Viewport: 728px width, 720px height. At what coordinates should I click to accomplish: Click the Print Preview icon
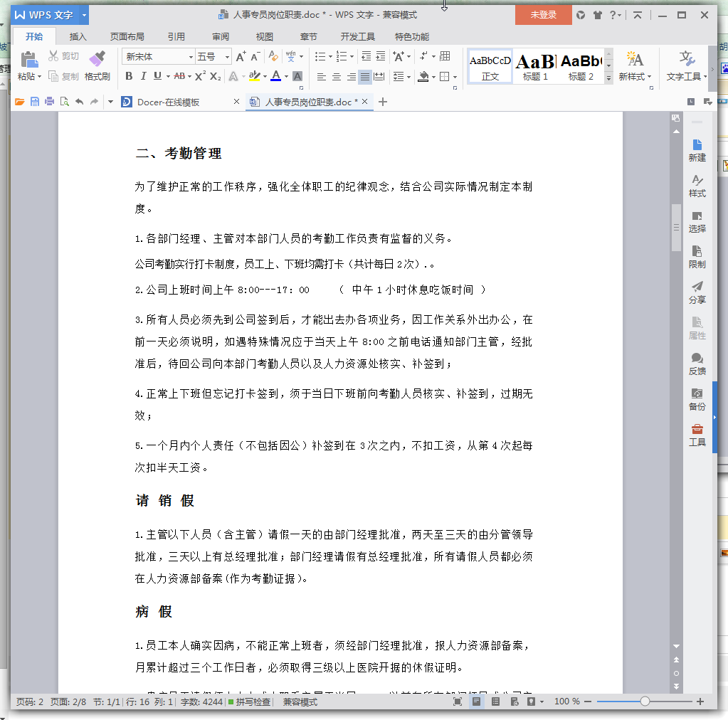[65, 102]
